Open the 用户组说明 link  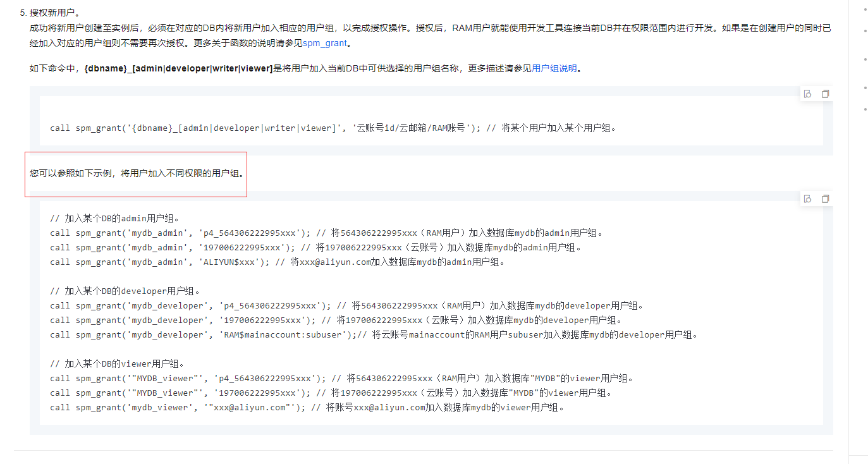tap(554, 68)
